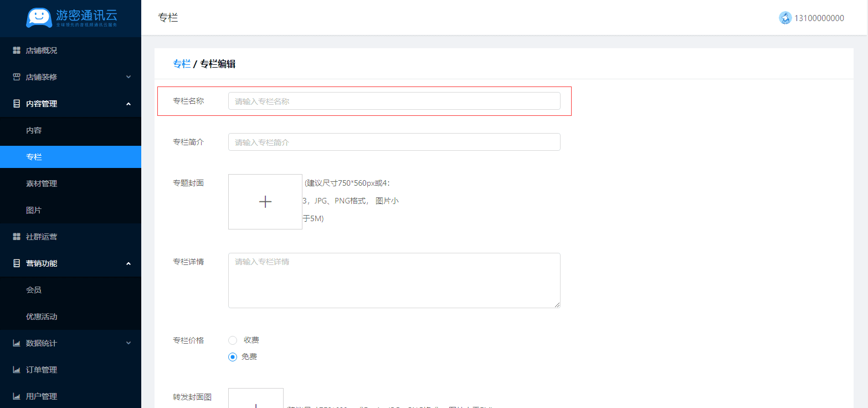Click the 社群运营 grid icon

[x=17, y=237]
